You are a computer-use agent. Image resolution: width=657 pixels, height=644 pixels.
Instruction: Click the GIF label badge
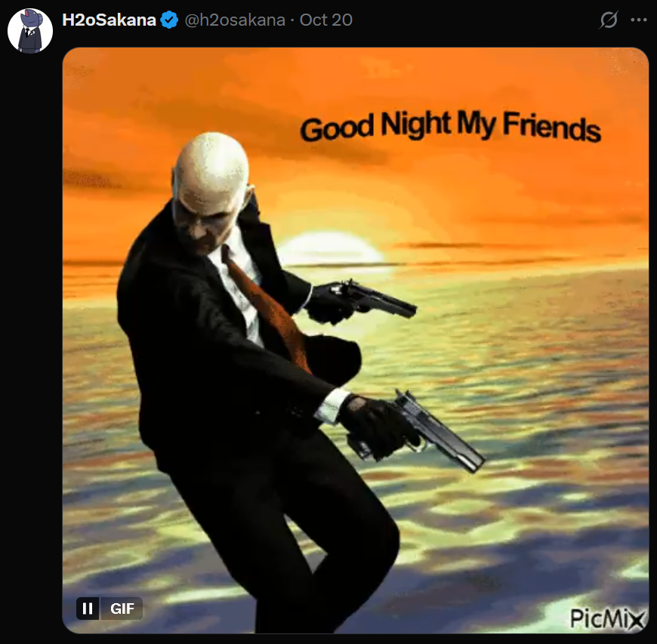point(122,608)
